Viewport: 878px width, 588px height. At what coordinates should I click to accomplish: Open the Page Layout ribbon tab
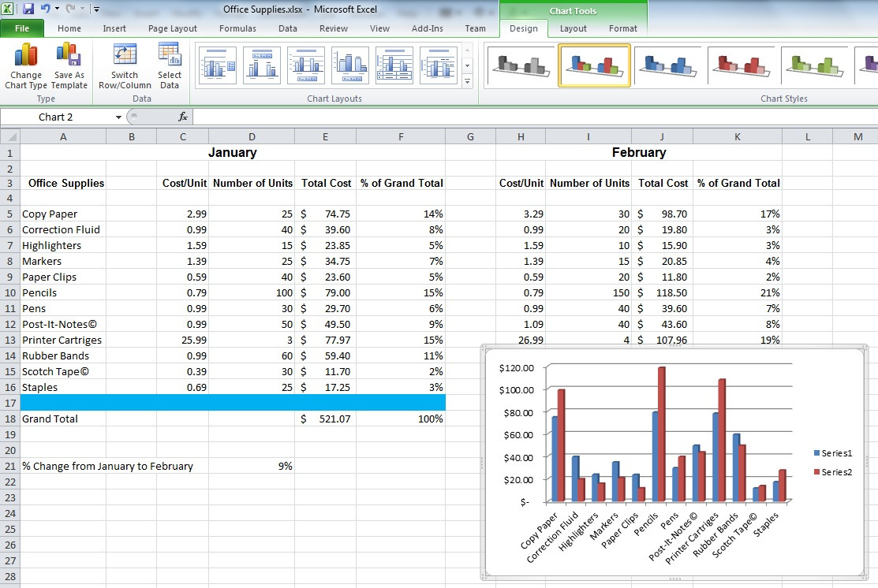[173, 28]
